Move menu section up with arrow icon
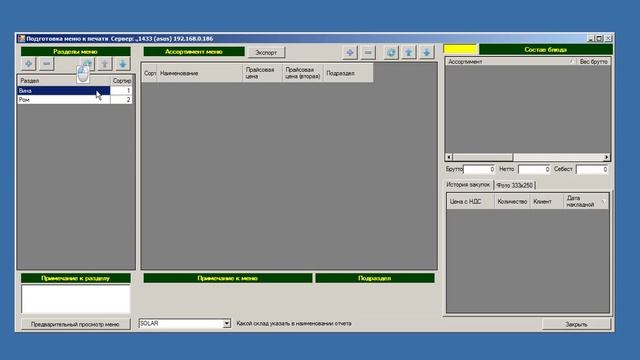The height and width of the screenshot is (360, 640). pos(105,64)
